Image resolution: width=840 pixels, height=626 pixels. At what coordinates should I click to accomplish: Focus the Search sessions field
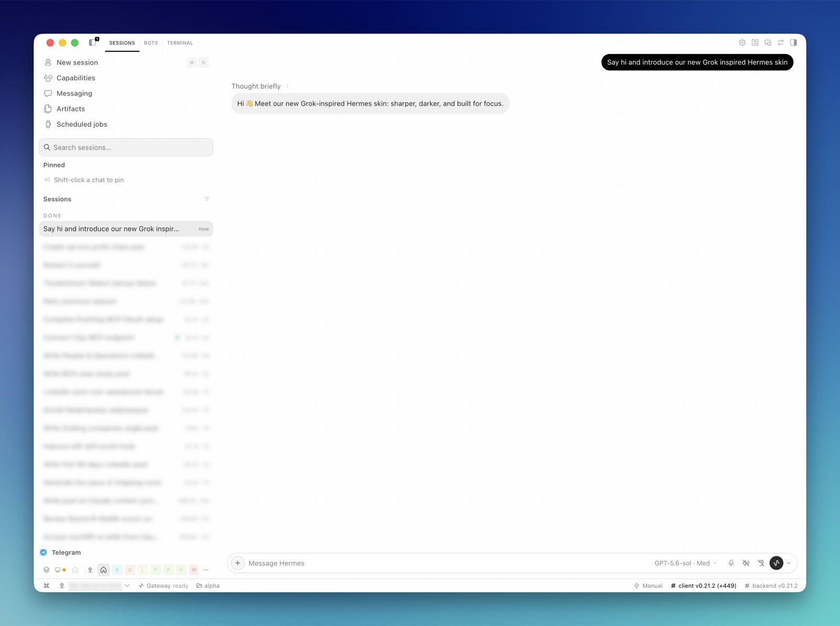coord(126,148)
